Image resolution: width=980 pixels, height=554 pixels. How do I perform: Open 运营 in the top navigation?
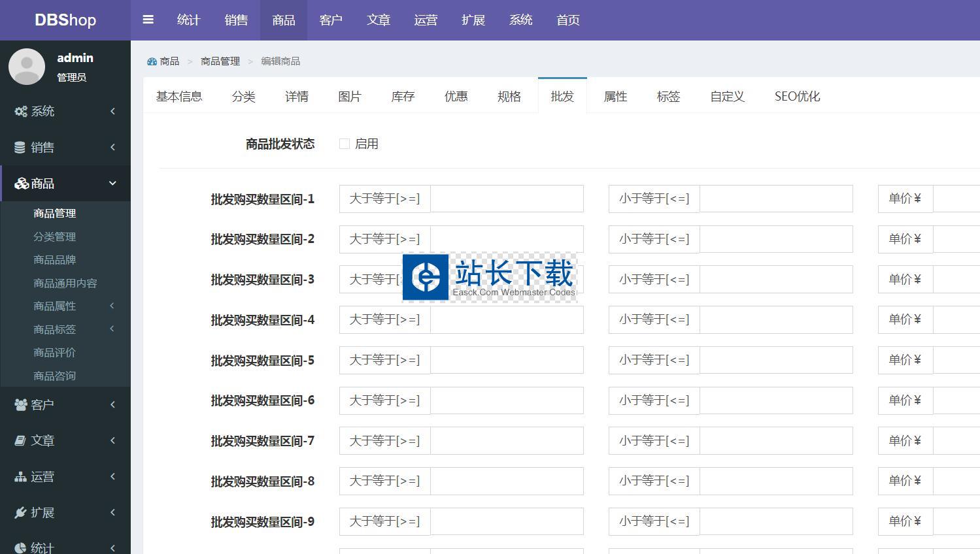(x=426, y=20)
